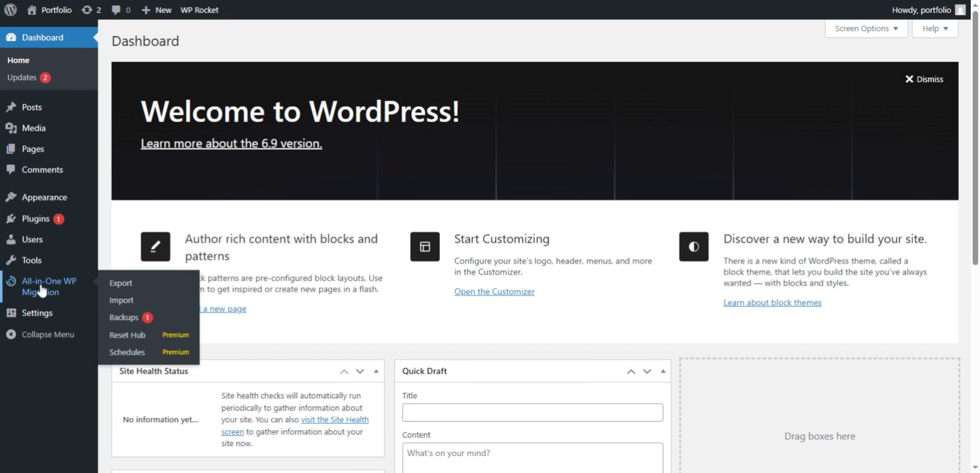
Task: Open the Learn more about 6.9 link
Action: pyautogui.click(x=231, y=143)
